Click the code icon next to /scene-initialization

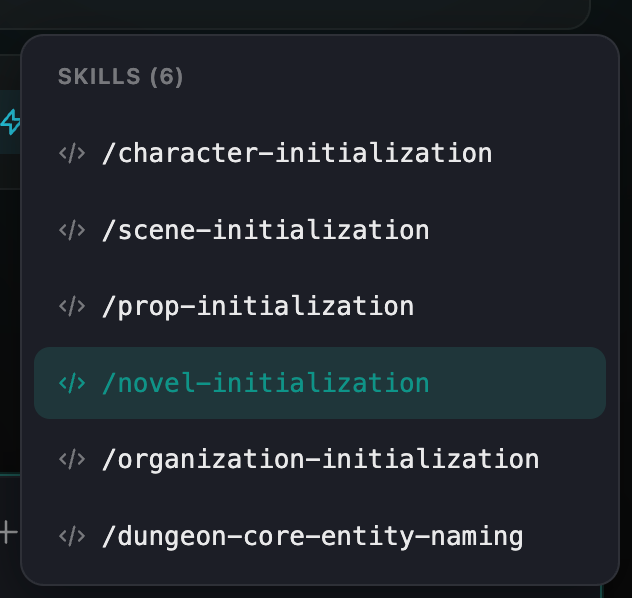[72, 230]
